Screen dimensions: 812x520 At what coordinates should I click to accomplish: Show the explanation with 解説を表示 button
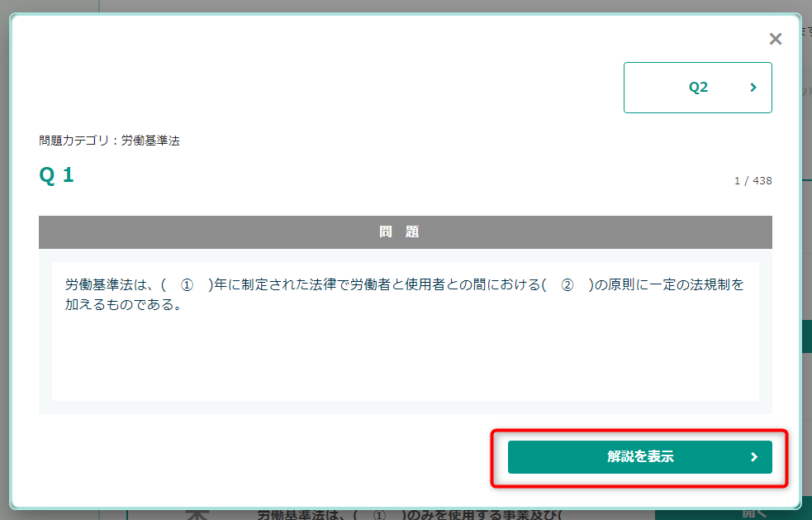(x=639, y=456)
